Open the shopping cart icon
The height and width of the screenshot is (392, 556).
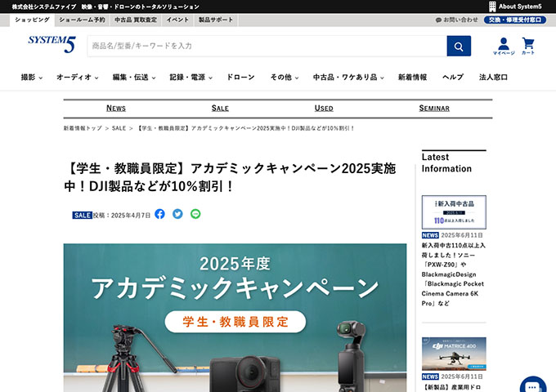[x=528, y=47]
